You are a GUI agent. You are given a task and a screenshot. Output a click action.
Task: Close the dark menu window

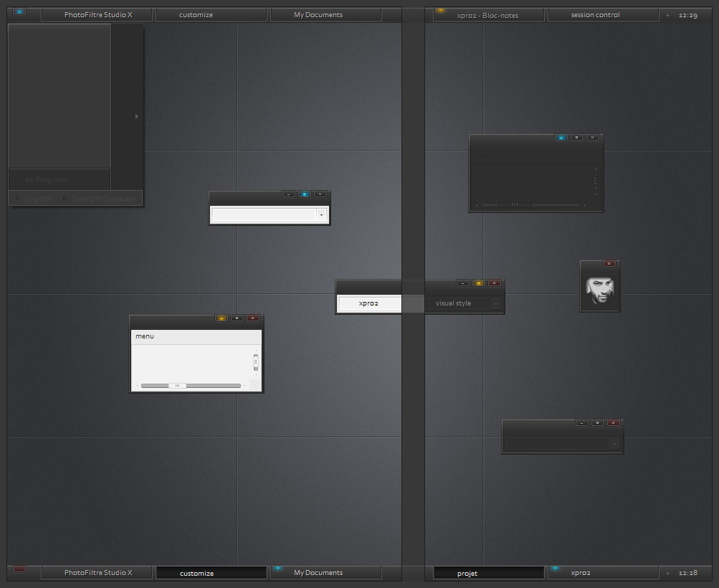pos(592,138)
